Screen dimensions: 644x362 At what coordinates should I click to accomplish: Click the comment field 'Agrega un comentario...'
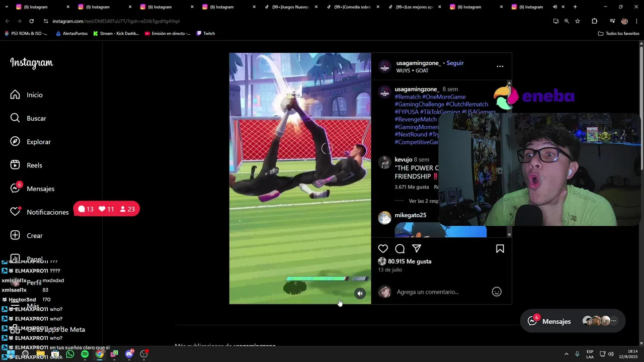click(x=428, y=292)
